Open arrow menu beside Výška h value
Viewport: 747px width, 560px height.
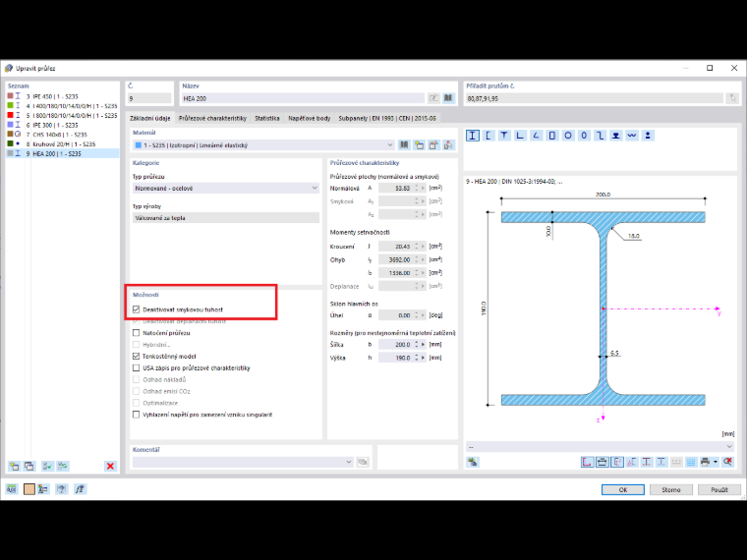[423, 358]
